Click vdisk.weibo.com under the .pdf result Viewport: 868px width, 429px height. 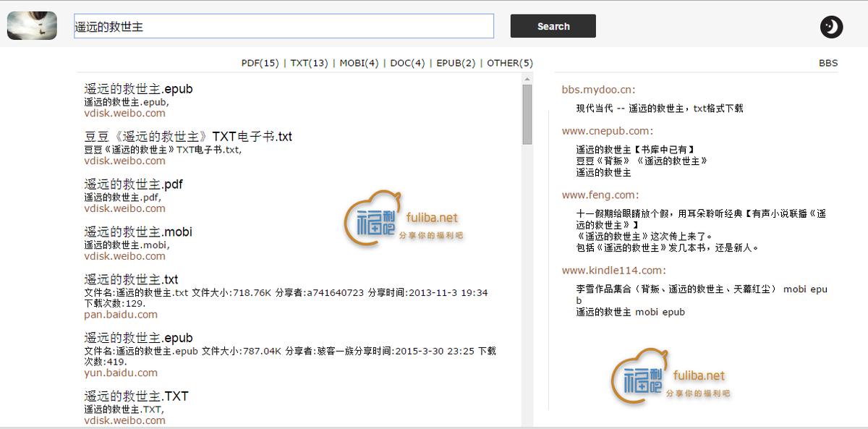[124, 208]
